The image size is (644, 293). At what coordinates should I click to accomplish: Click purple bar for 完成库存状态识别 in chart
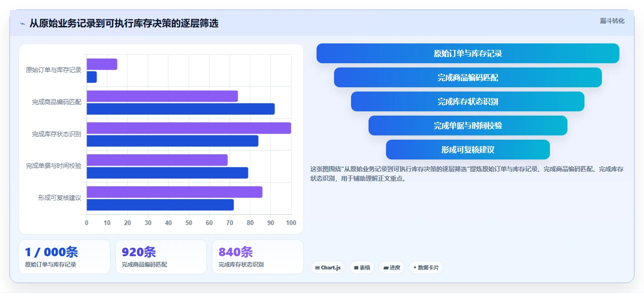point(189,128)
